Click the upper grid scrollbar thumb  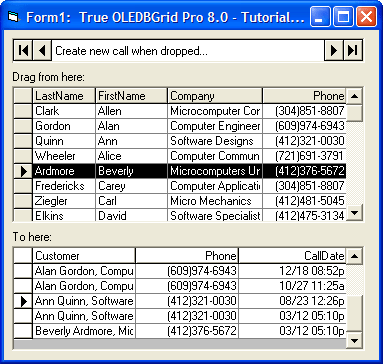(354, 113)
